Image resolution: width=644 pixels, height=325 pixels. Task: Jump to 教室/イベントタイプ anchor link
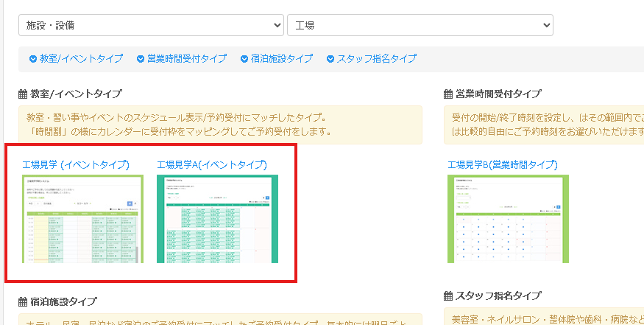[81, 59]
